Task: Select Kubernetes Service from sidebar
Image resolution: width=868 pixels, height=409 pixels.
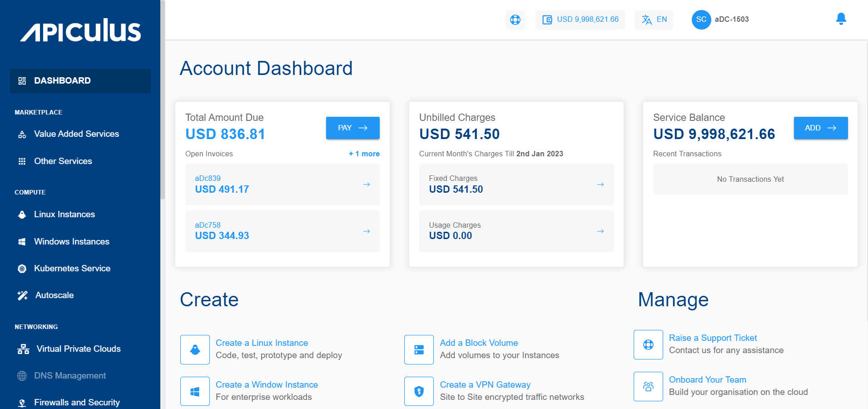Action: tap(72, 269)
